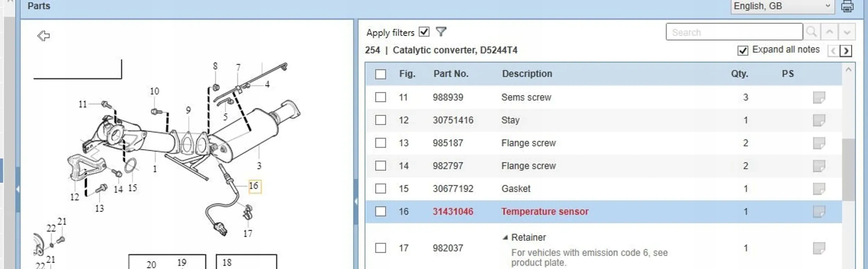Viewport: 868px width, 269px height.
Task: Open note icon for Gasket row
Action: [x=819, y=189]
